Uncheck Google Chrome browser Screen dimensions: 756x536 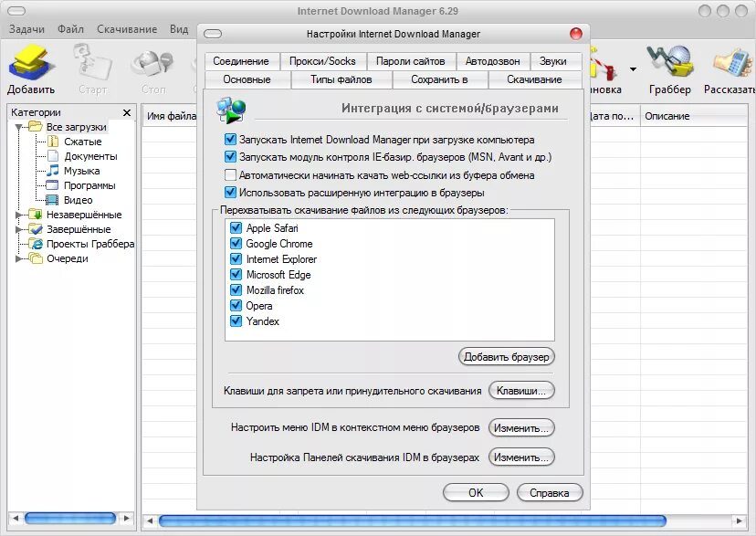click(236, 244)
